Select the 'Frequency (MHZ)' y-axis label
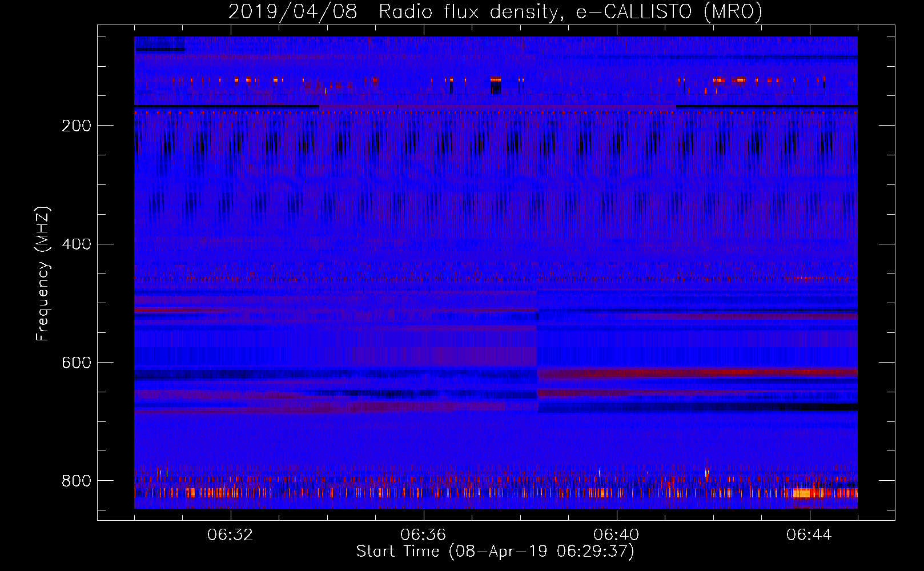 pos(42,274)
